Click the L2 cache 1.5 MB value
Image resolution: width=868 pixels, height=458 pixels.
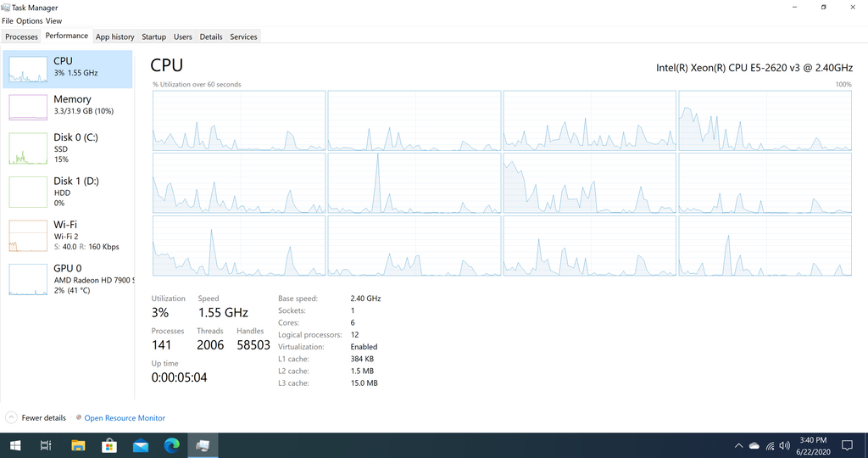(x=361, y=371)
